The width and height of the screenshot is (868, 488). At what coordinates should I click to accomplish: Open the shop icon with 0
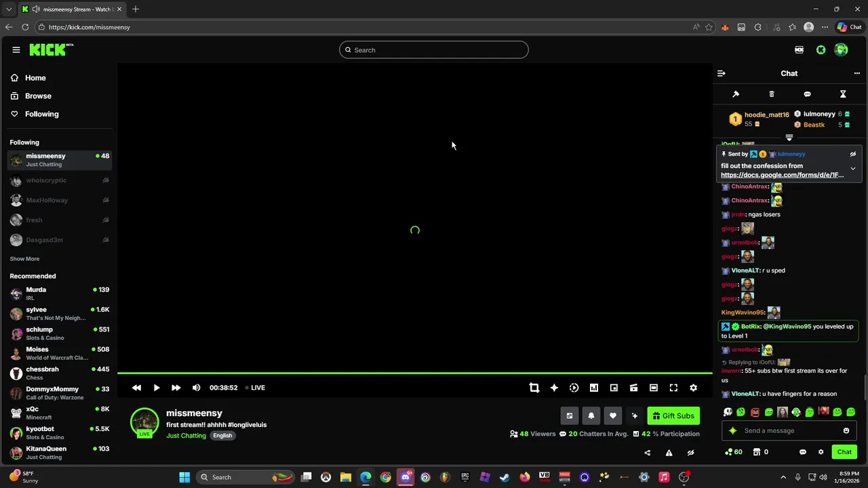point(757,452)
